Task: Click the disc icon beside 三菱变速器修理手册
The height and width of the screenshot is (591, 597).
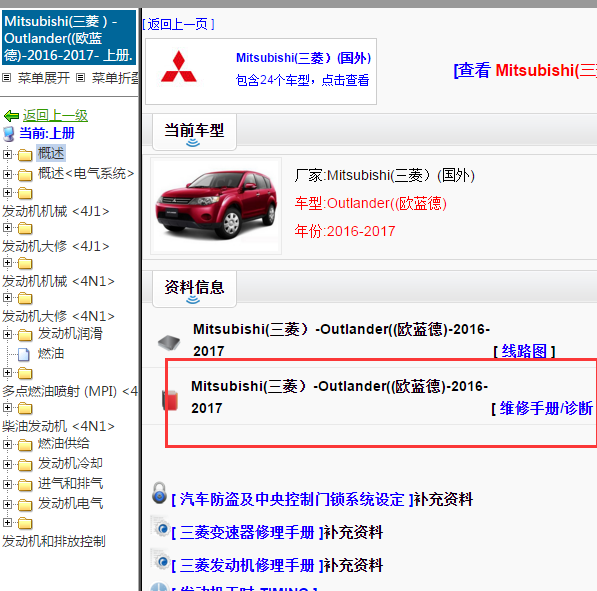Action: click(x=160, y=527)
